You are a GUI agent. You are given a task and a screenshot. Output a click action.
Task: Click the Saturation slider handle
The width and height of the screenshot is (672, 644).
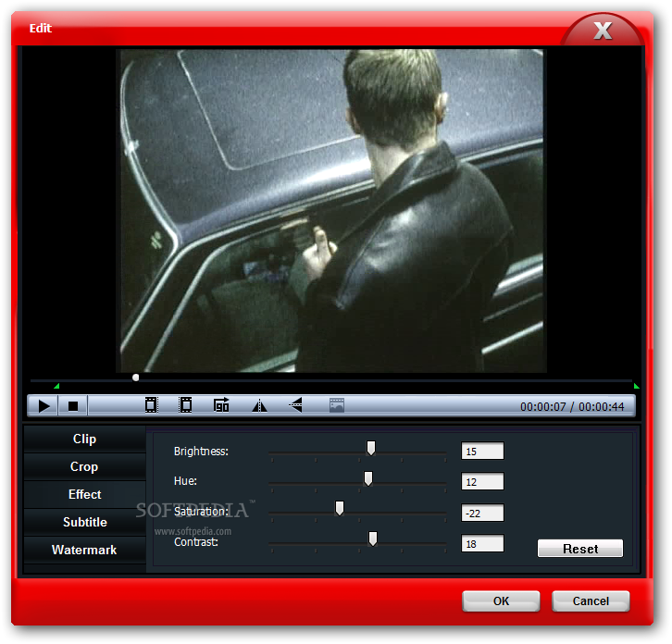tap(340, 509)
